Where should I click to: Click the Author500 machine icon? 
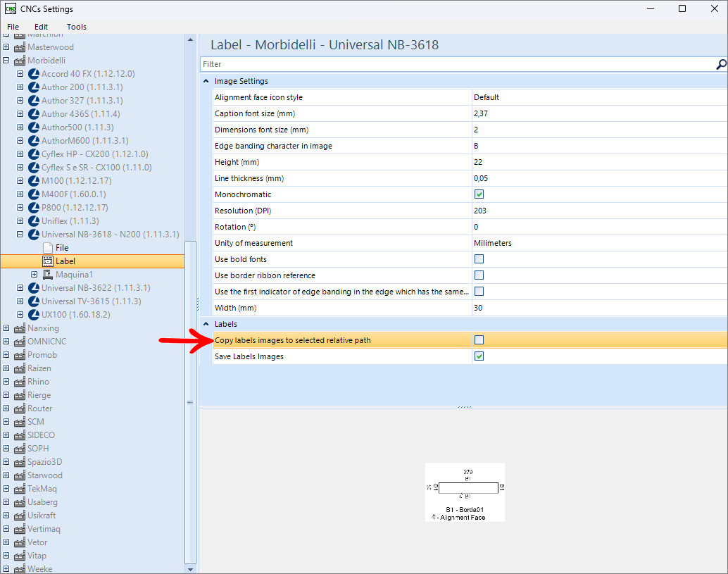pyautogui.click(x=33, y=127)
